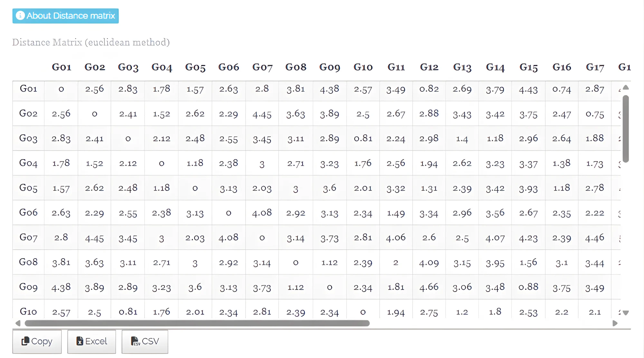Image resolution: width=644 pixels, height=358 pixels.
Task: Open the About Distance matrix button
Action: coord(66,16)
